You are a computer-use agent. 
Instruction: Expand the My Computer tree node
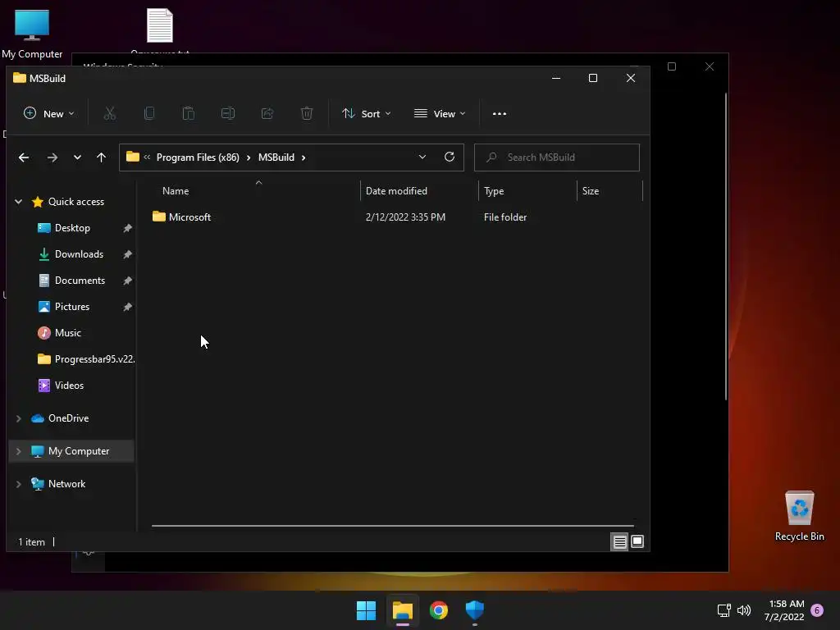tap(18, 451)
